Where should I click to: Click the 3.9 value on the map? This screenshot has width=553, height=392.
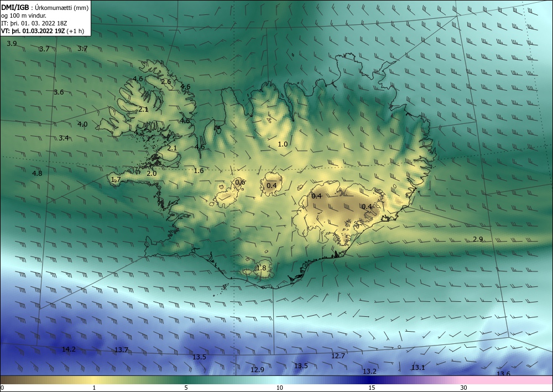tap(12, 44)
